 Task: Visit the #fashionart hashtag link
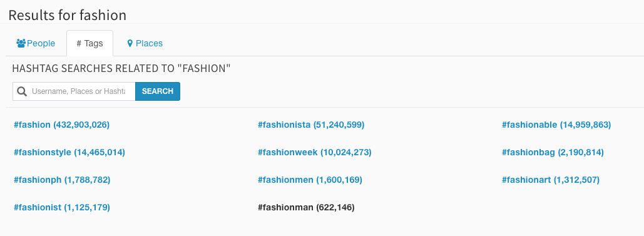coord(550,180)
